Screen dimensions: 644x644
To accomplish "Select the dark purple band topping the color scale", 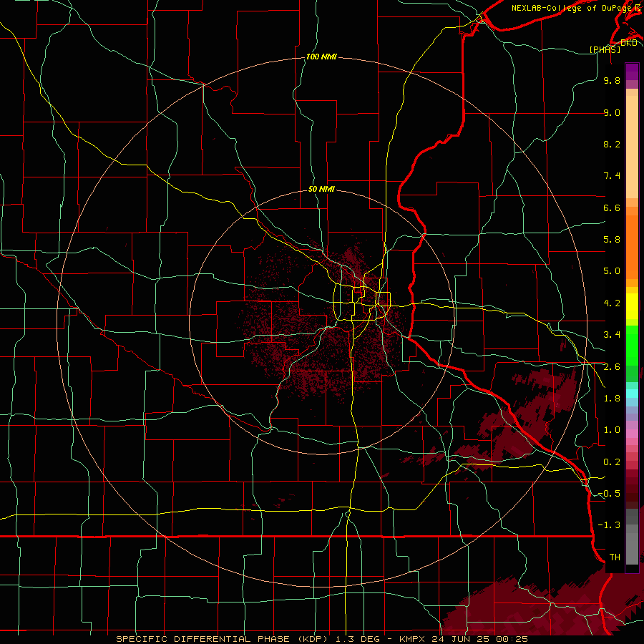I will [632, 72].
